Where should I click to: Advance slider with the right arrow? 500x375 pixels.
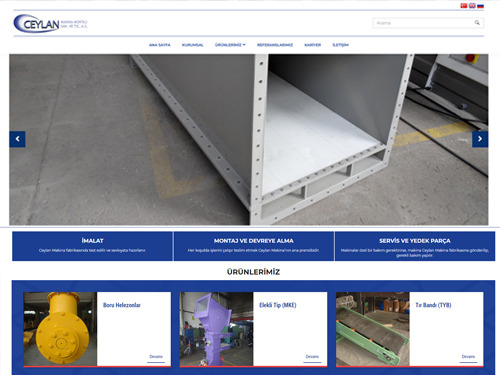coord(480,139)
